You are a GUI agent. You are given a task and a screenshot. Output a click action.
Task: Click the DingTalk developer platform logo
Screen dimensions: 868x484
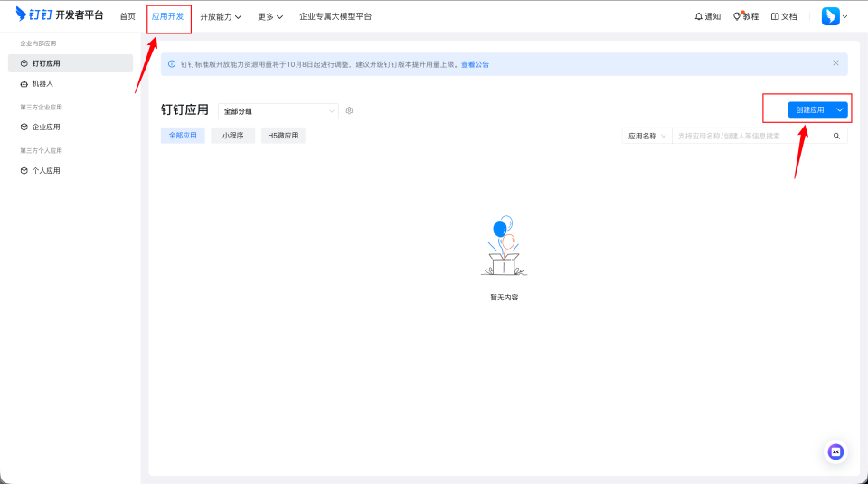(60, 14)
